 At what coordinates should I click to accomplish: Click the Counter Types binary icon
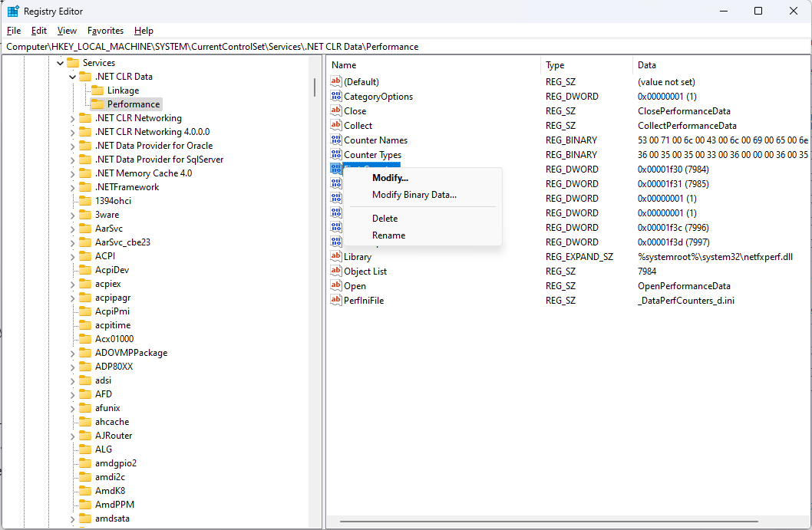(336, 153)
